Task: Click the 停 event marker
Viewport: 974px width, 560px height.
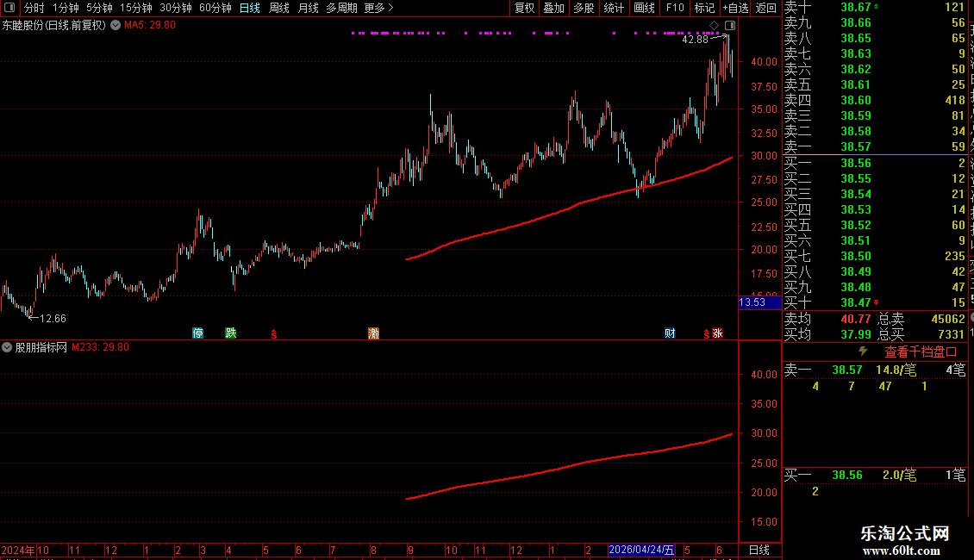Action: coord(197,333)
